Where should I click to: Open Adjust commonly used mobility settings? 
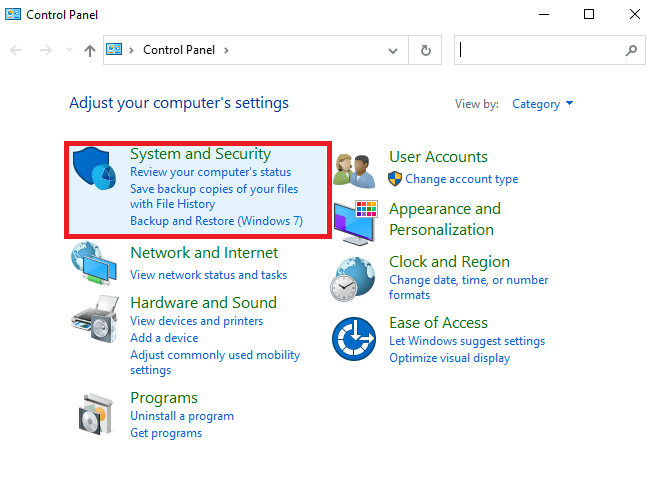click(215, 362)
